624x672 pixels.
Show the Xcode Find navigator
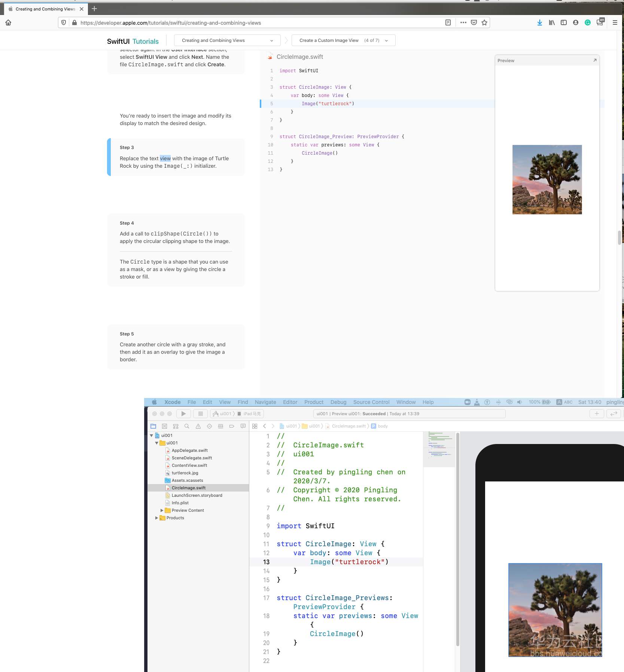click(187, 426)
